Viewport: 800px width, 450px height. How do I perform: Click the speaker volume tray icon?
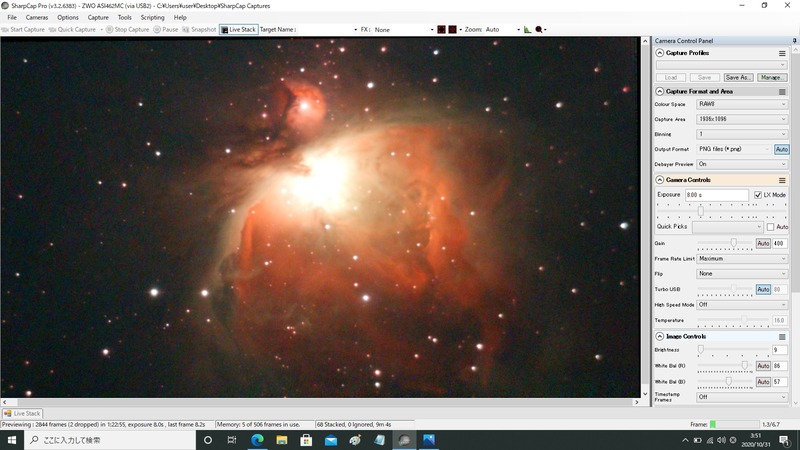721,440
